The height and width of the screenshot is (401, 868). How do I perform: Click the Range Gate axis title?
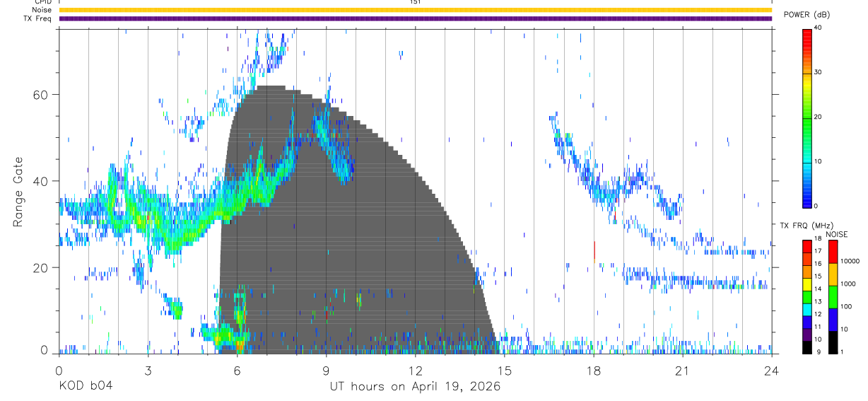coord(18,191)
